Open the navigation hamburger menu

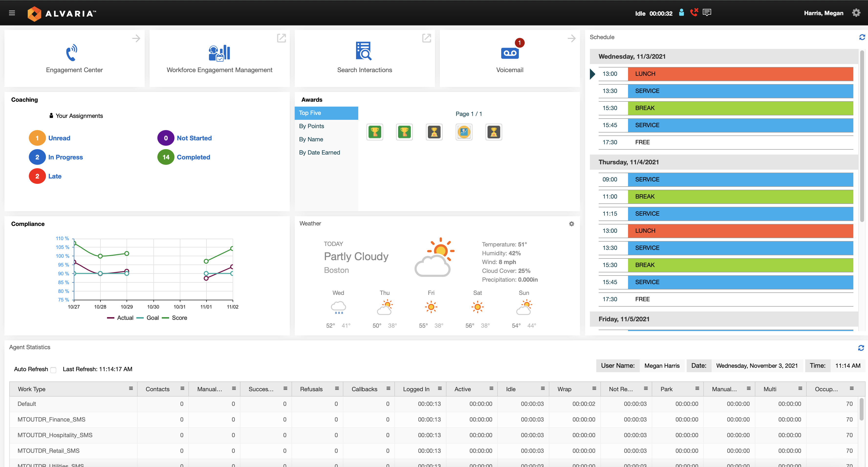pyautogui.click(x=12, y=13)
